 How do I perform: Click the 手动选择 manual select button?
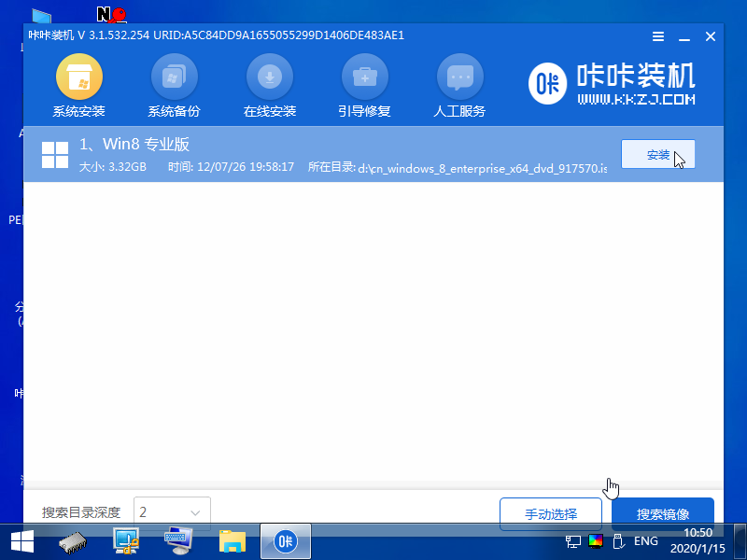tap(551, 513)
